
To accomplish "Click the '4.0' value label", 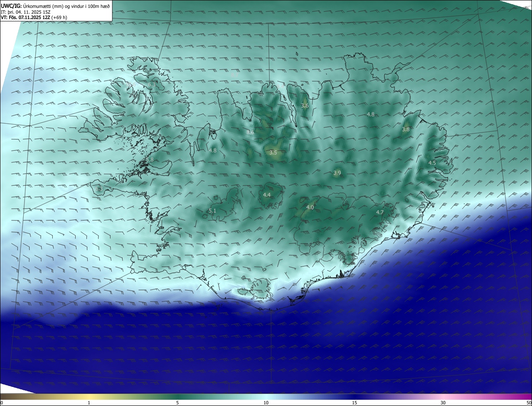I will 310,207.
